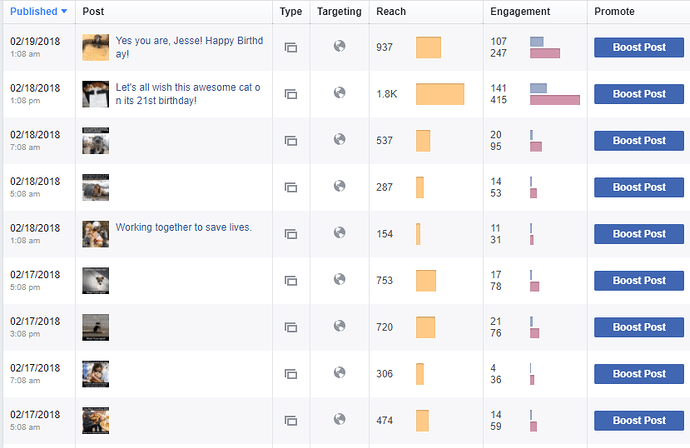Open thumbnail of Jesse birthday post
690x448 pixels.
click(x=95, y=47)
